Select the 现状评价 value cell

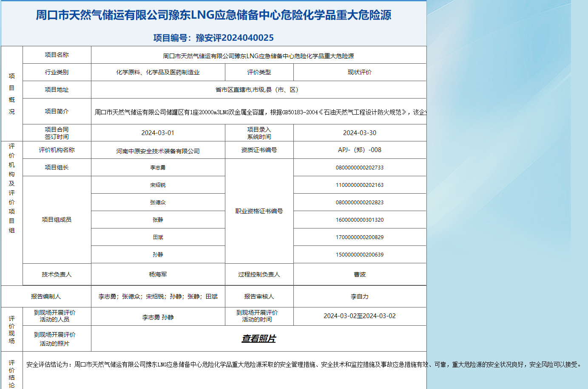[x=360, y=72]
